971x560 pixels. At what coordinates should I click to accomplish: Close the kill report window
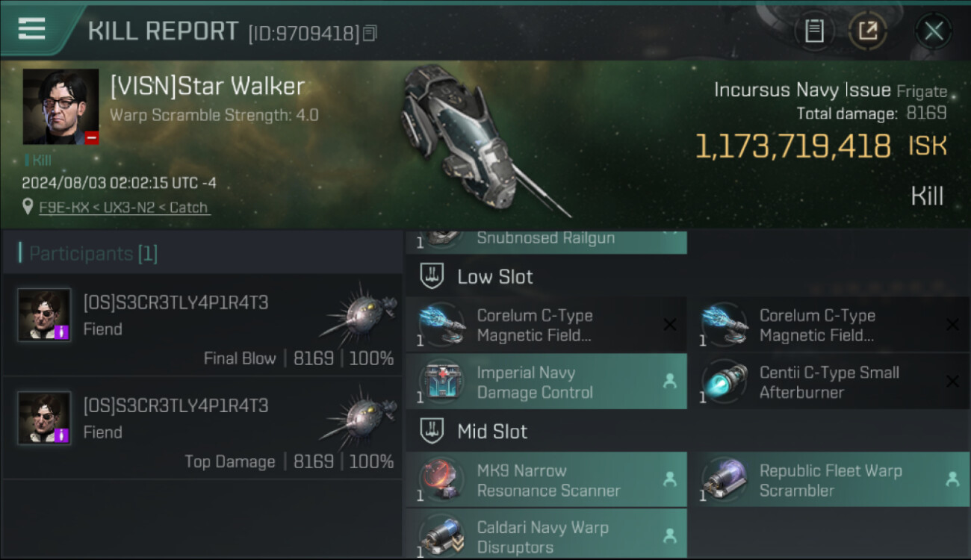(934, 31)
